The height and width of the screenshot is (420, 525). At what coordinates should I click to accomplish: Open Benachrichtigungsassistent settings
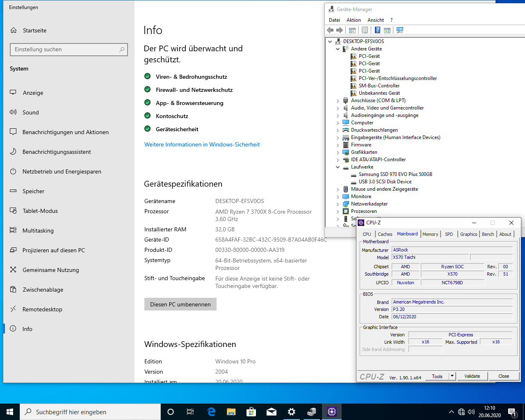pos(69,152)
